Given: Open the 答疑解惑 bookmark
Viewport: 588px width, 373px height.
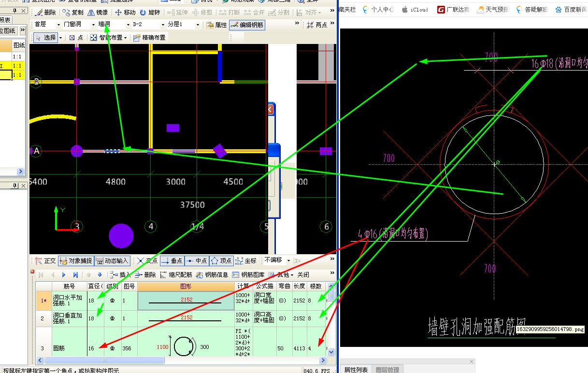Looking at the screenshot, I should [x=532, y=9].
